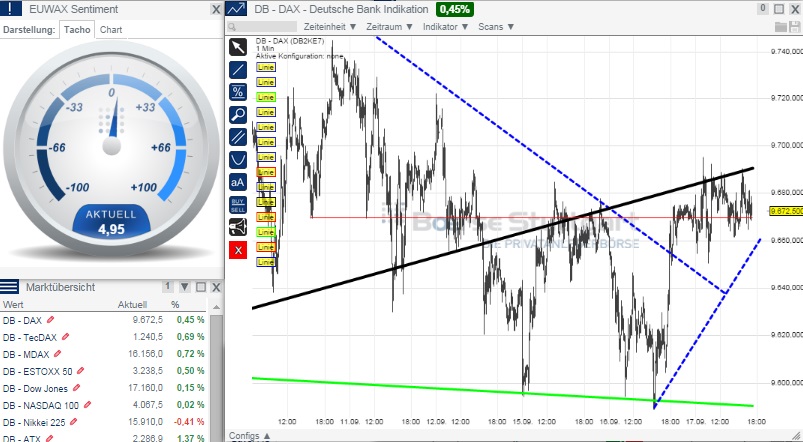Screen dimensions: 803x442
Task: Select the DB - TecDAX row
Action: [x=104, y=336]
